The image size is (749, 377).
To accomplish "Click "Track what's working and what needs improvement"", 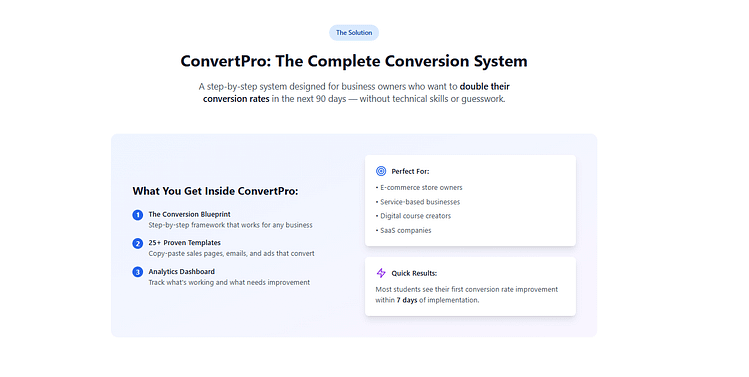I will pos(229,282).
